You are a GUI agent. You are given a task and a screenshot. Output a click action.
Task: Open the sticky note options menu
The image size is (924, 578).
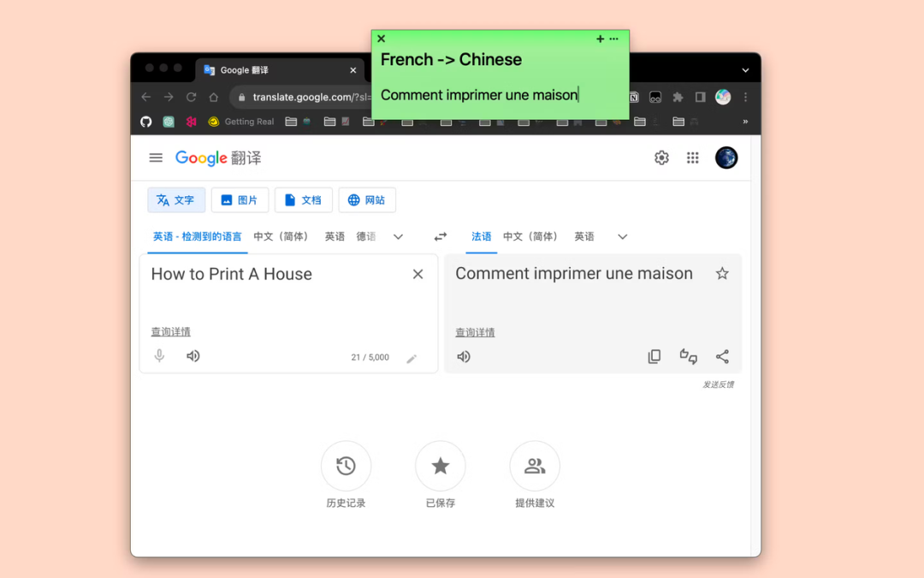pos(614,39)
